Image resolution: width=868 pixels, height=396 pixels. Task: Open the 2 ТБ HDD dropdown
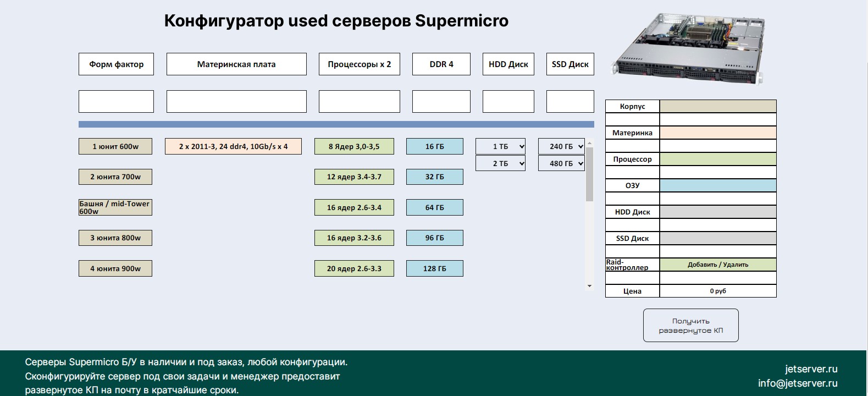point(500,163)
